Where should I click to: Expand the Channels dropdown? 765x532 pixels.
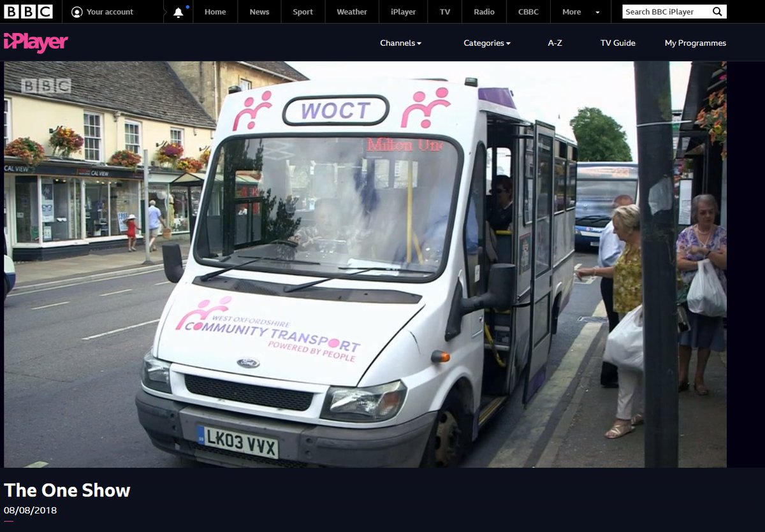point(401,43)
